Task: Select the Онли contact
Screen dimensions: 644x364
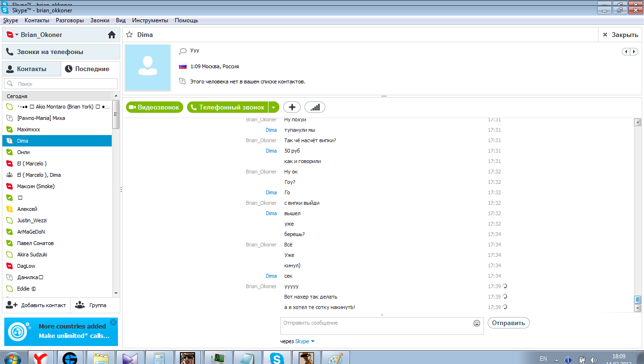Action: 57,152
